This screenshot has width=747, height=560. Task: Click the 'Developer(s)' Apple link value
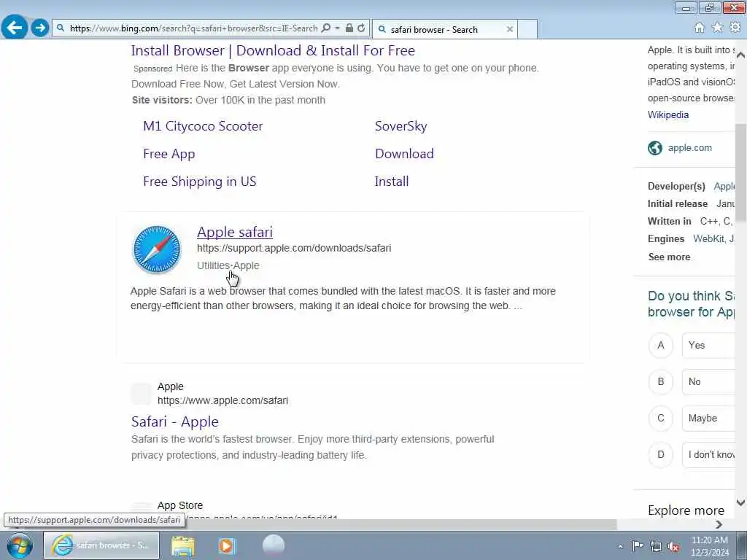coord(724,187)
